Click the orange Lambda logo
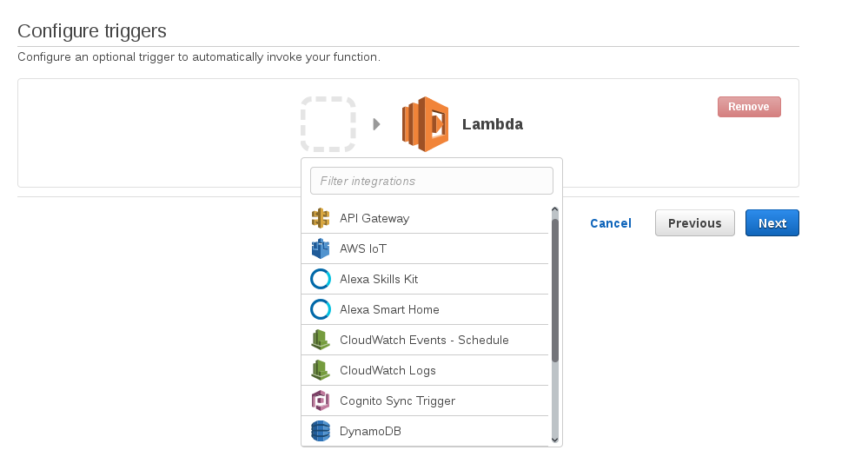868x470 pixels. point(425,124)
